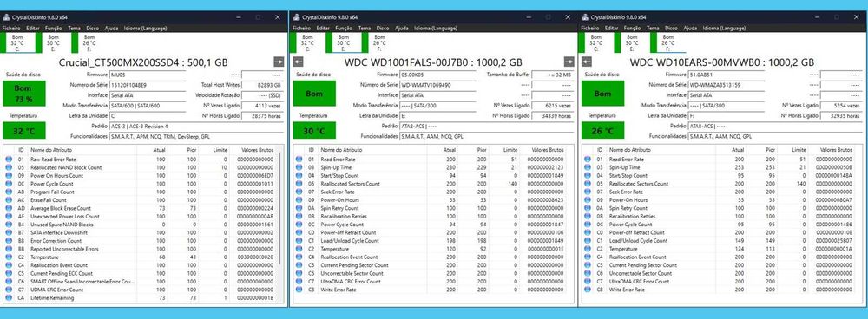Click CrystalDiskInfo title icon in WD1001FALS window

click(x=297, y=17)
